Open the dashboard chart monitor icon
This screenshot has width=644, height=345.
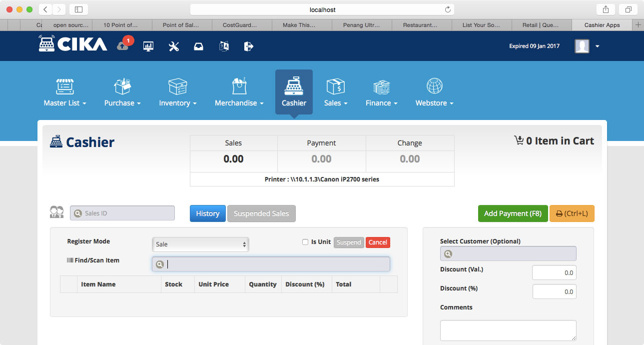[148, 46]
